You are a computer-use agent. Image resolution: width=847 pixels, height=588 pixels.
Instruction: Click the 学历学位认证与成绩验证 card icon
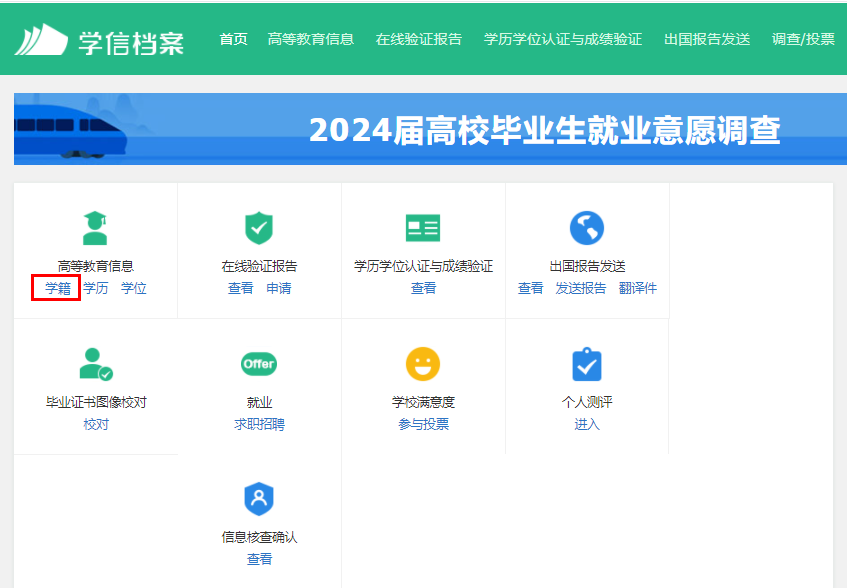[x=423, y=228]
